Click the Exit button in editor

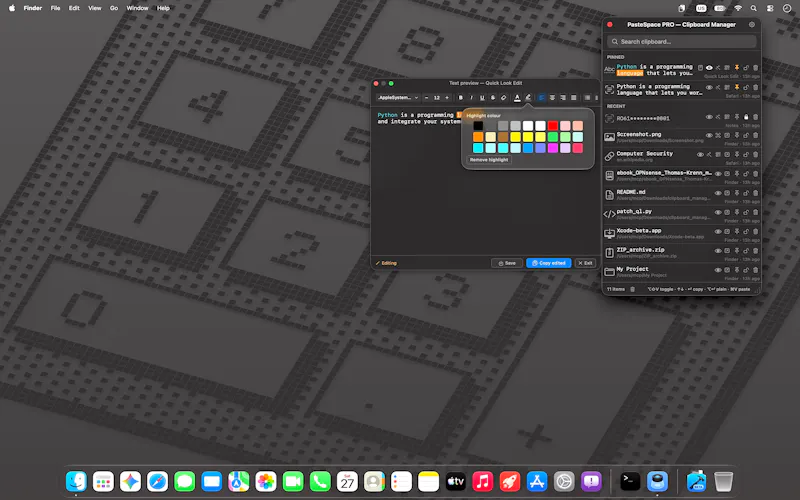click(585, 263)
